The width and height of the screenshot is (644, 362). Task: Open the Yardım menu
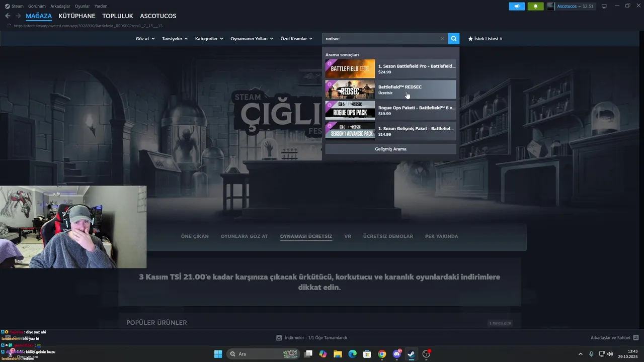click(x=101, y=6)
